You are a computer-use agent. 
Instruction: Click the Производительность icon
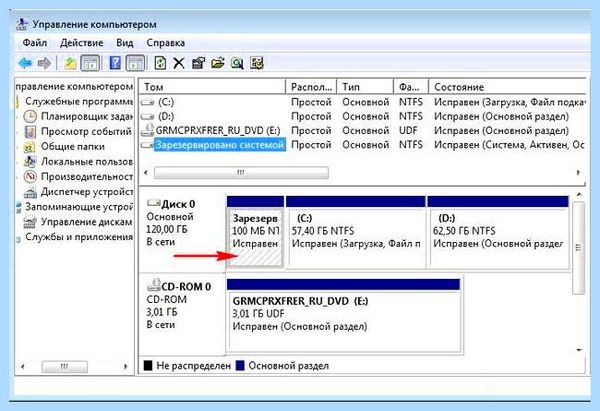click(30, 177)
